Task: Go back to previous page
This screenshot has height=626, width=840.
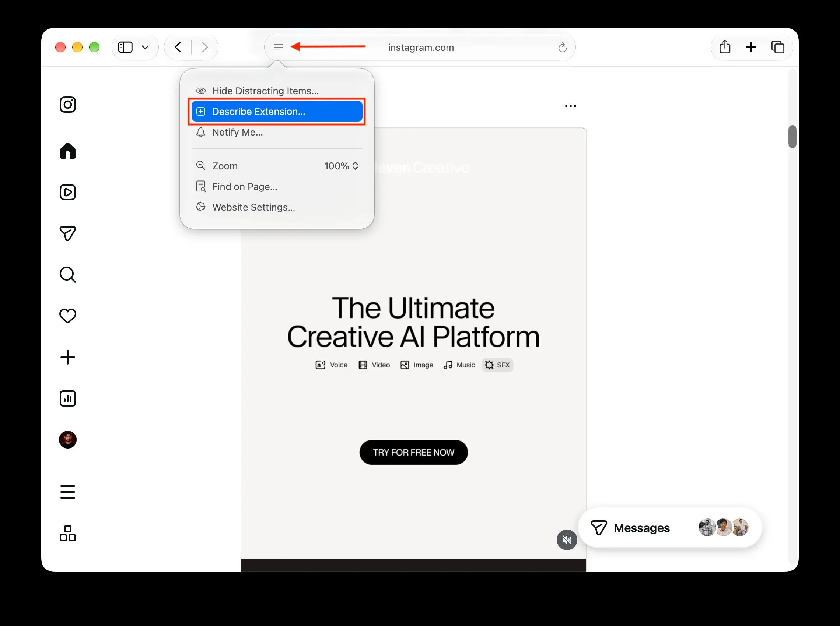Action: (178, 47)
